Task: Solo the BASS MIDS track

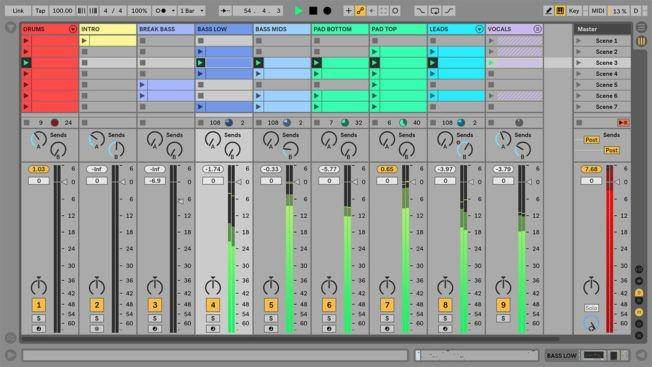Action: click(x=271, y=318)
